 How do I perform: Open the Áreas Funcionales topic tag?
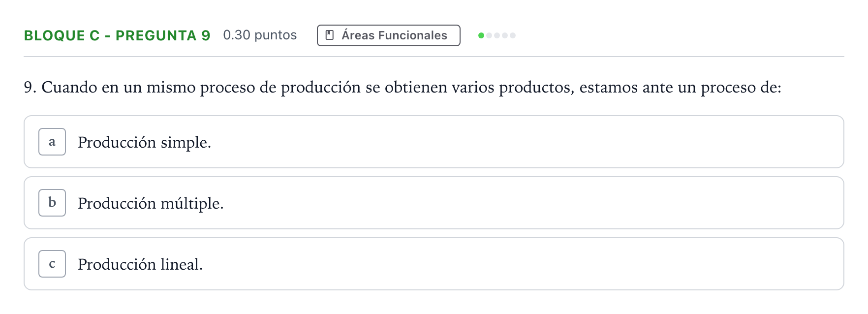(388, 35)
